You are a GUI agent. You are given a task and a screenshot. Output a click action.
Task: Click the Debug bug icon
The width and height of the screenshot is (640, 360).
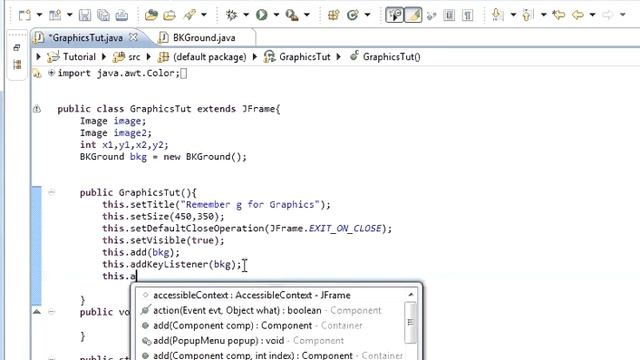231,15
